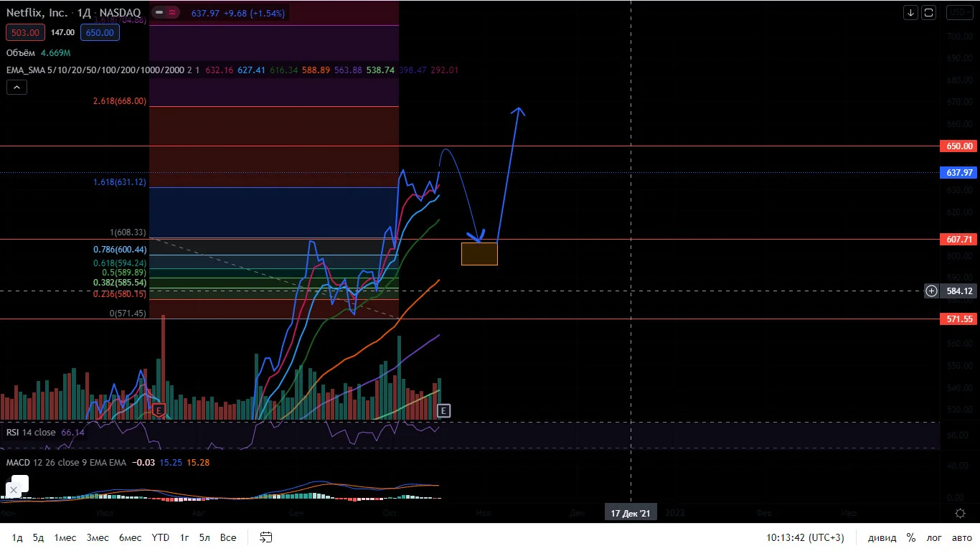Select the YTD time range
980x551 pixels.
(x=161, y=537)
